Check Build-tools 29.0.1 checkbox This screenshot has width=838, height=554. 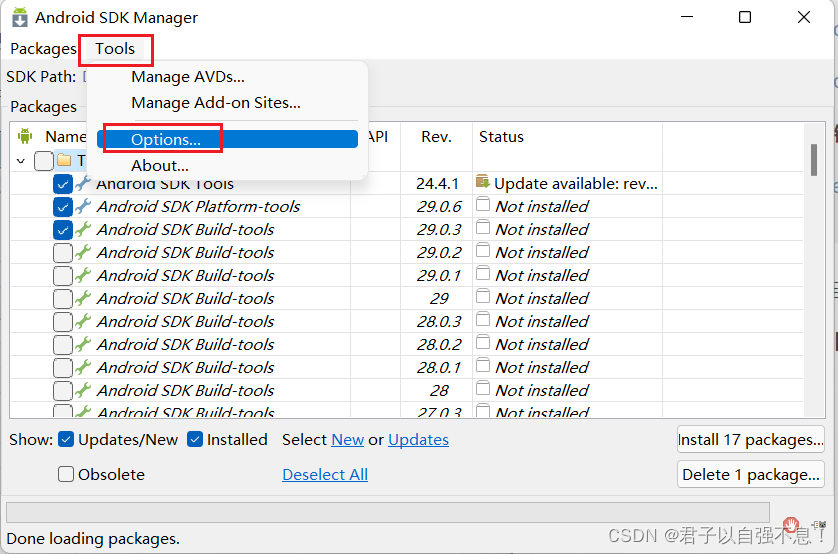coord(63,276)
